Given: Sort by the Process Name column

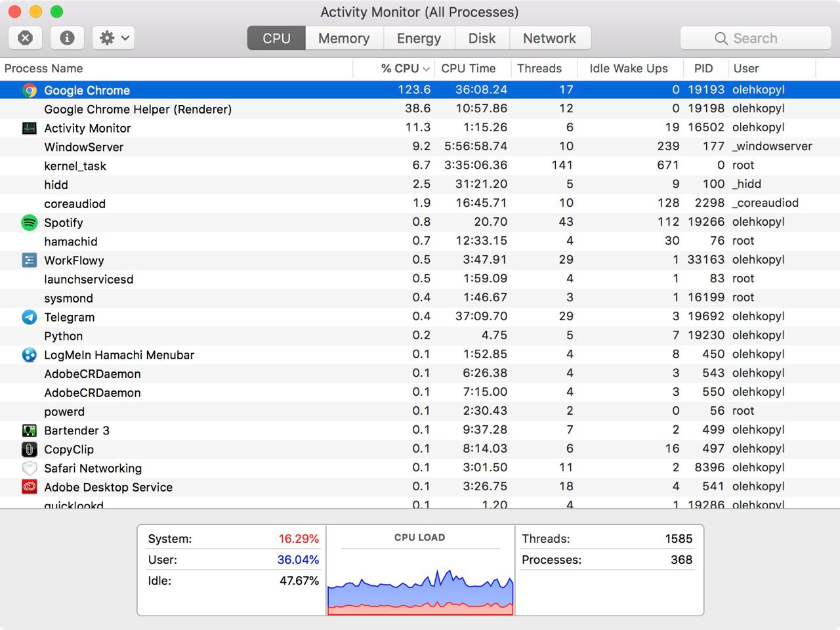Looking at the screenshot, I should tap(176, 68).
